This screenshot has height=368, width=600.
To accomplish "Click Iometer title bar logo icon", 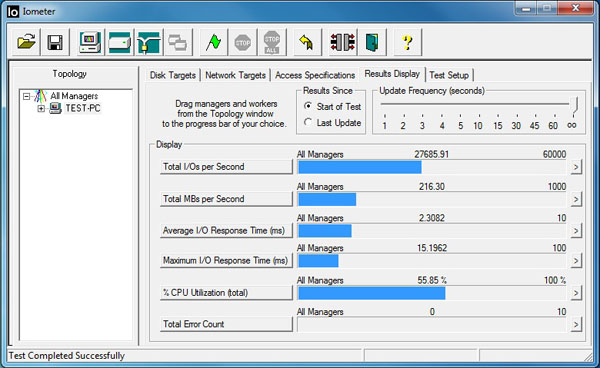I will click(13, 11).
